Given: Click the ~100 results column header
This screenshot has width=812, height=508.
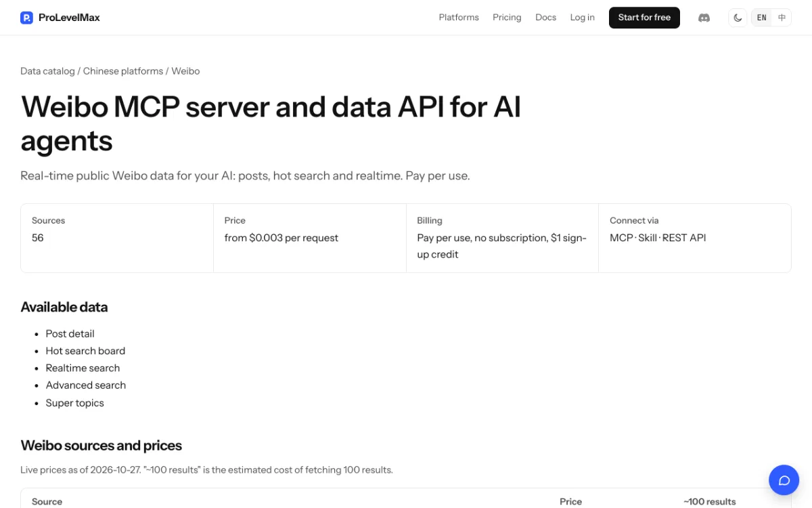Looking at the screenshot, I should point(710,502).
